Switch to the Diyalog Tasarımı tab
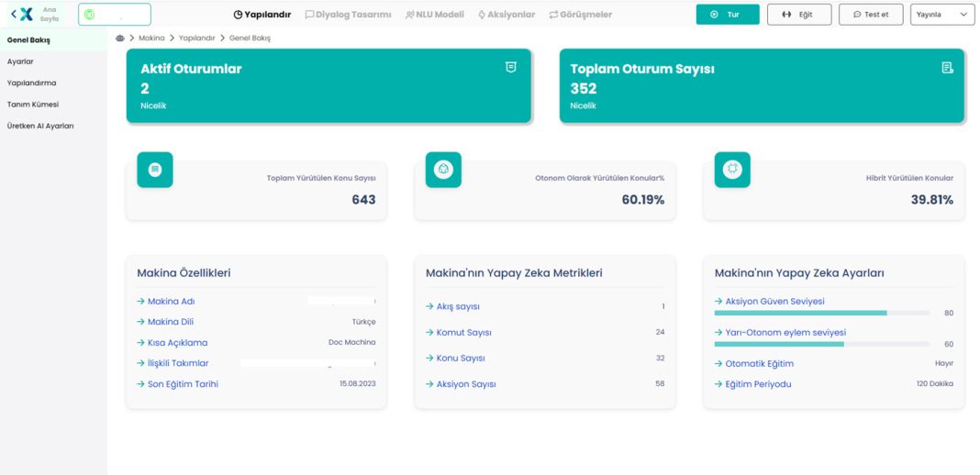980x475 pixels. [348, 15]
